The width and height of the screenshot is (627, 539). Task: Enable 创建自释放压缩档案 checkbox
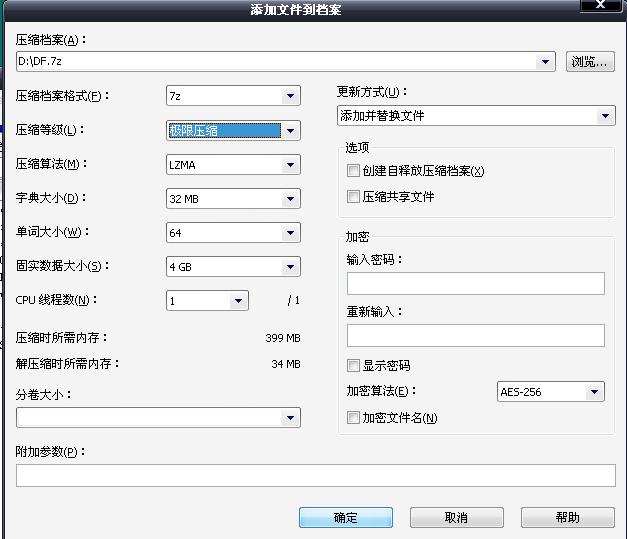(353, 171)
